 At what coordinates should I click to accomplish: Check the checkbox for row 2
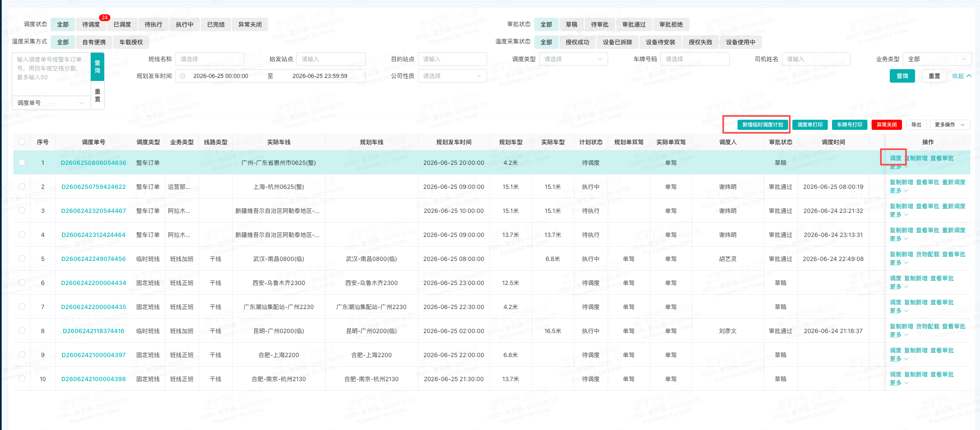pos(22,186)
